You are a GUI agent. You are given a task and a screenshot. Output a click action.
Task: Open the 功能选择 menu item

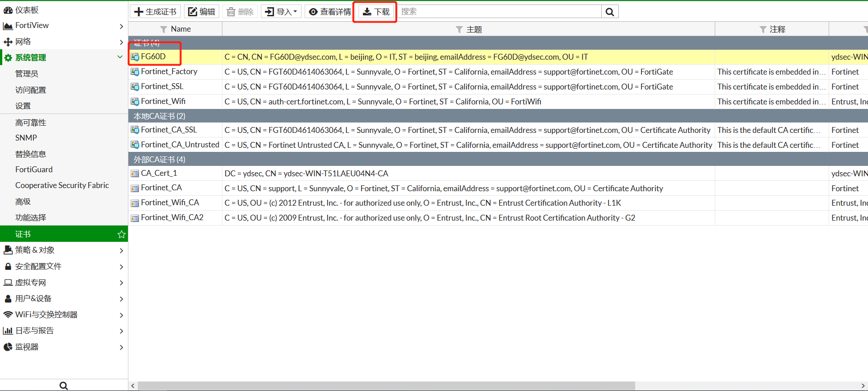point(31,217)
